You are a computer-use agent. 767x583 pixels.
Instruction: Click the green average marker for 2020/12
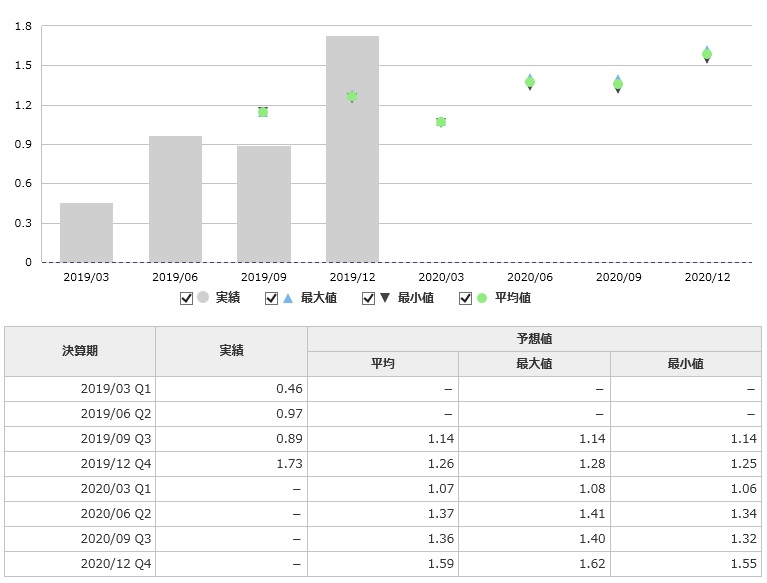coord(707,54)
